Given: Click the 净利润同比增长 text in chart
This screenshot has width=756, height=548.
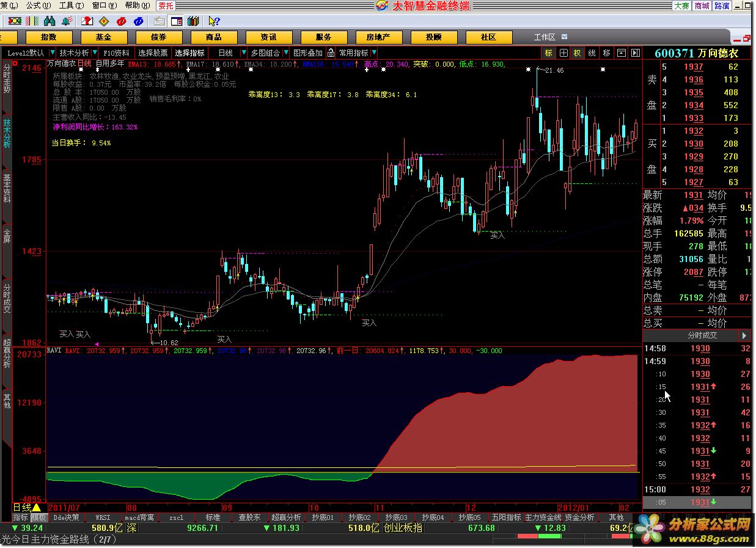Looking at the screenshot, I should point(95,127).
